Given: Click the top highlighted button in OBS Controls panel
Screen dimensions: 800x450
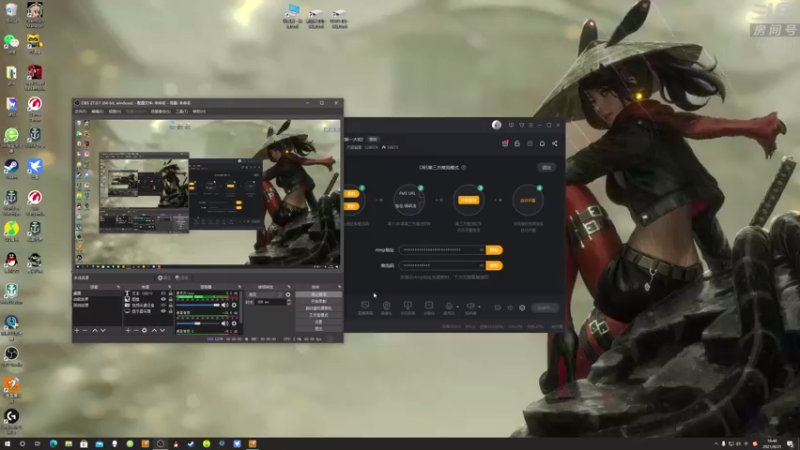Looking at the screenshot, I should coord(319,294).
